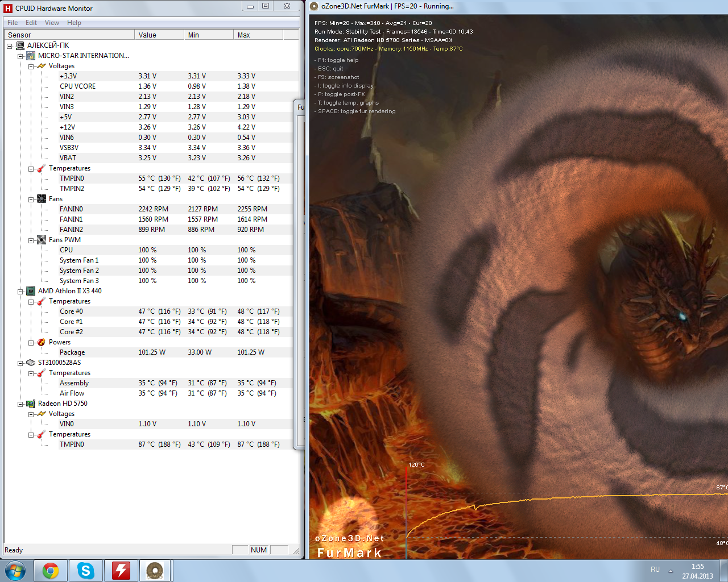728x582 pixels.
Task: Open the File menu in Hardware Monitor
Action: [x=13, y=23]
